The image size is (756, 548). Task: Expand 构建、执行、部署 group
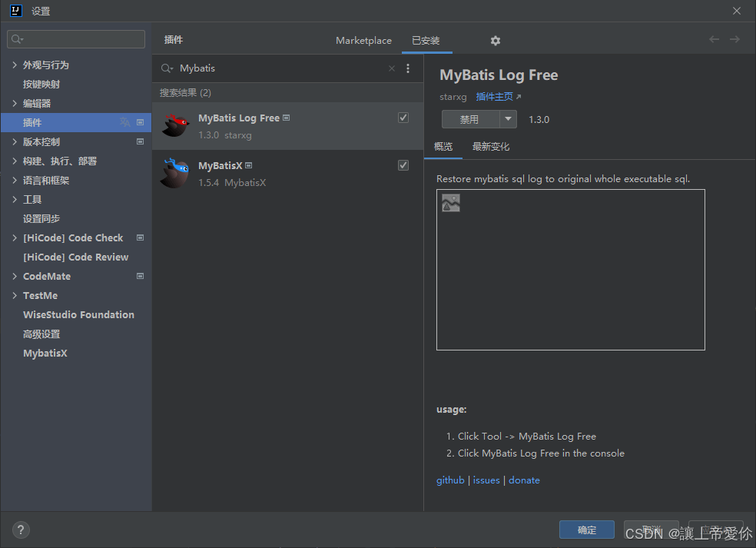pos(15,161)
